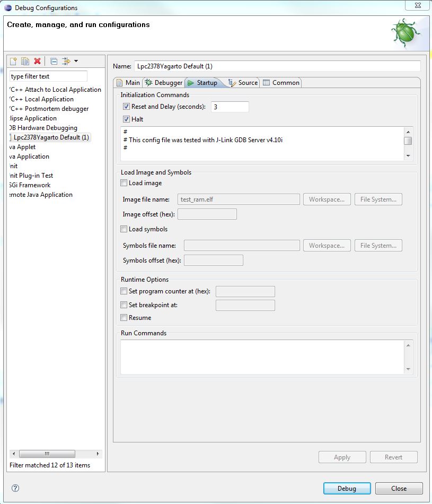Check Set program counter at (hex)
The height and width of the screenshot is (504, 432).
coord(124,291)
